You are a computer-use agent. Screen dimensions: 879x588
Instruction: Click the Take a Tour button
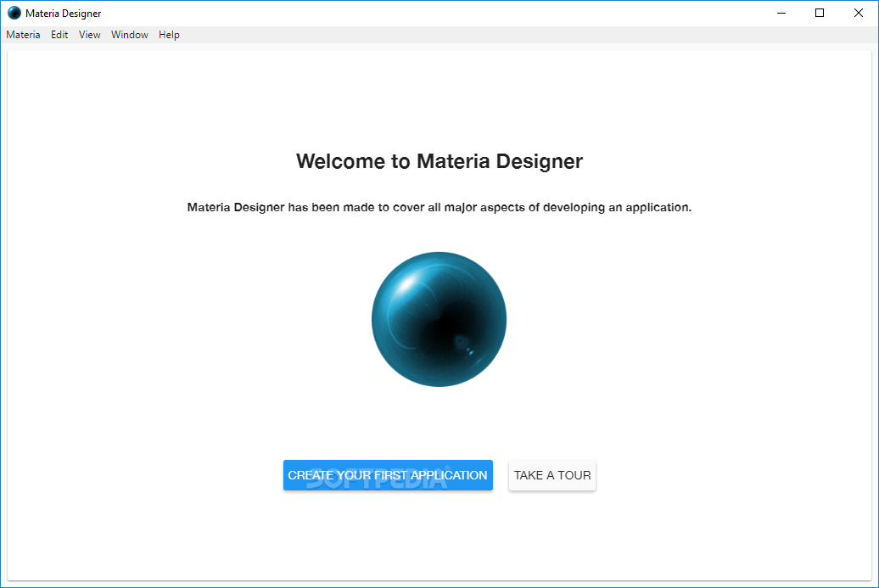click(552, 475)
